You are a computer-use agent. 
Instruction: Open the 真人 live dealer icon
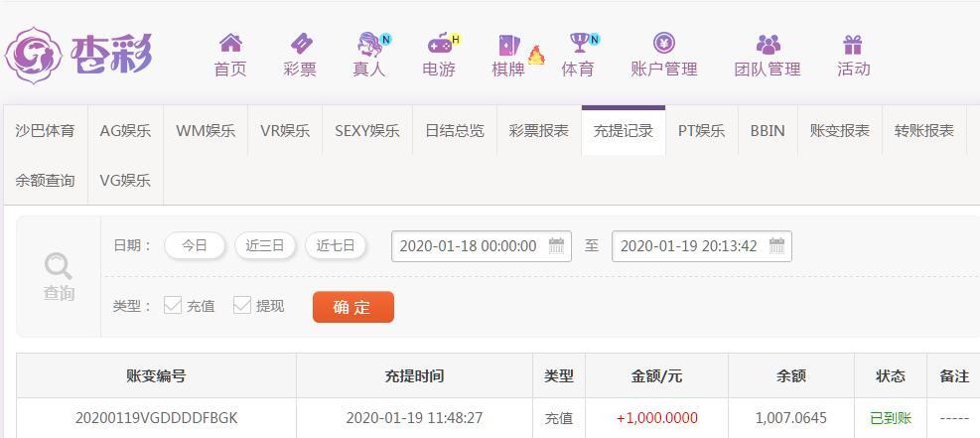[370, 44]
